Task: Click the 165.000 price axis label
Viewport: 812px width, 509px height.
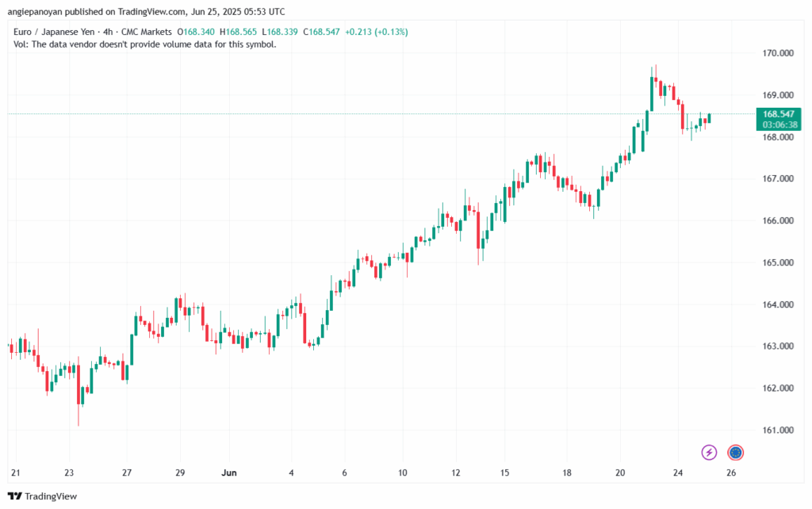Action: tap(777, 262)
